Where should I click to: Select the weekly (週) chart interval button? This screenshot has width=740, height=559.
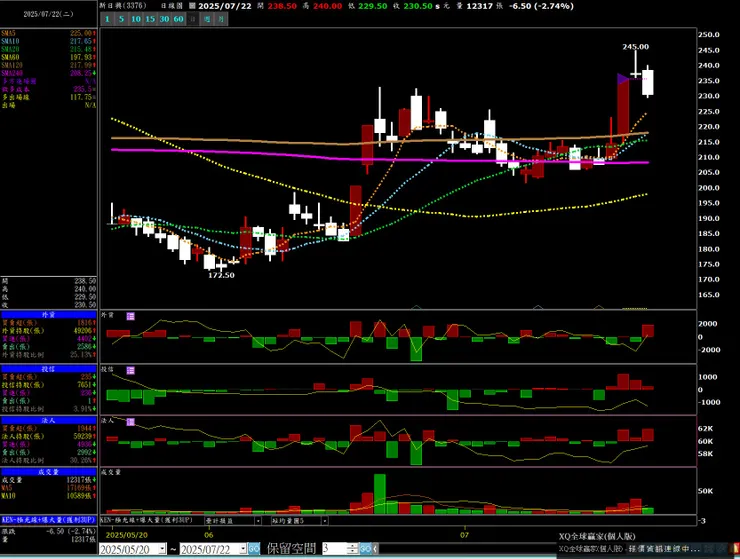coord(207,19)
